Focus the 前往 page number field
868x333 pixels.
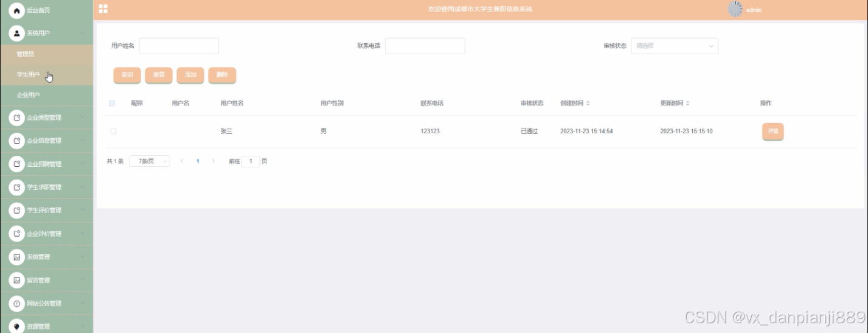pyautogui.click(x=251, y=161)
